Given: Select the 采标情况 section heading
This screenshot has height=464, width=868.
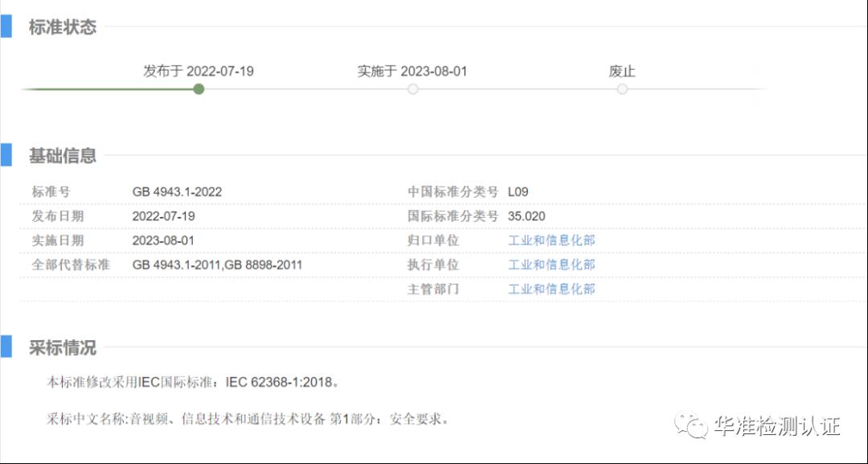Looking at the screenshot, I should click(63, 348).
